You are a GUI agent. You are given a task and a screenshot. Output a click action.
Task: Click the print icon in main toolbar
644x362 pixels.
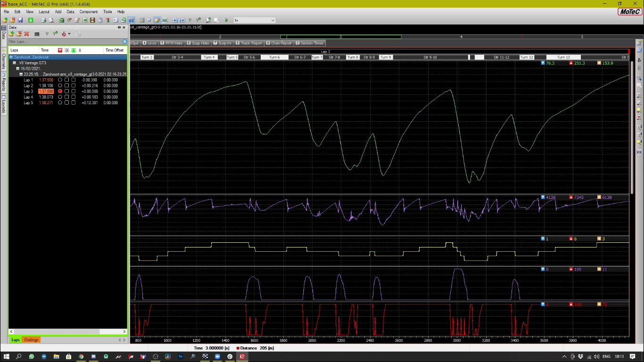(43, 20)
